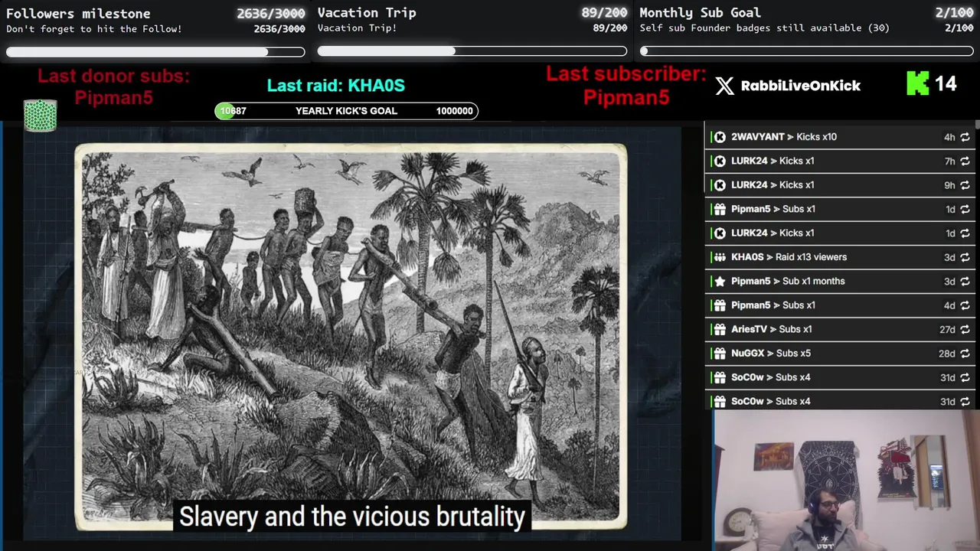Screen dimensions: 980x551
Task: Click the 'Last raid: KHA0S' label
Action: 336,86
